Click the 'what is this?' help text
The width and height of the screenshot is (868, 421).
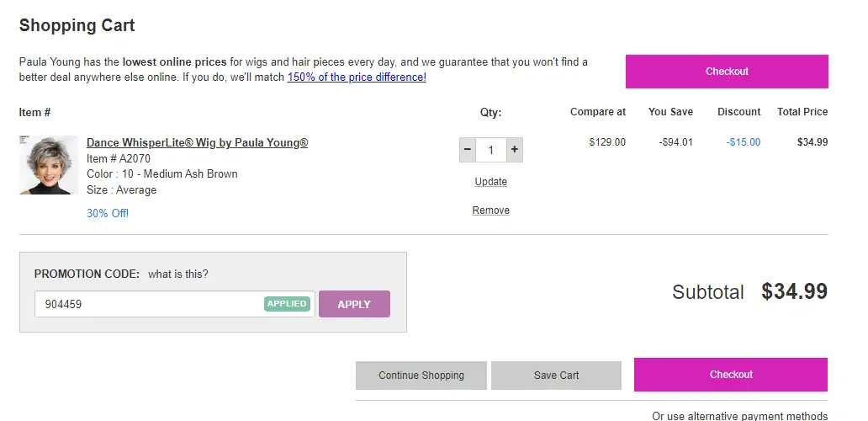coord(178,274)
